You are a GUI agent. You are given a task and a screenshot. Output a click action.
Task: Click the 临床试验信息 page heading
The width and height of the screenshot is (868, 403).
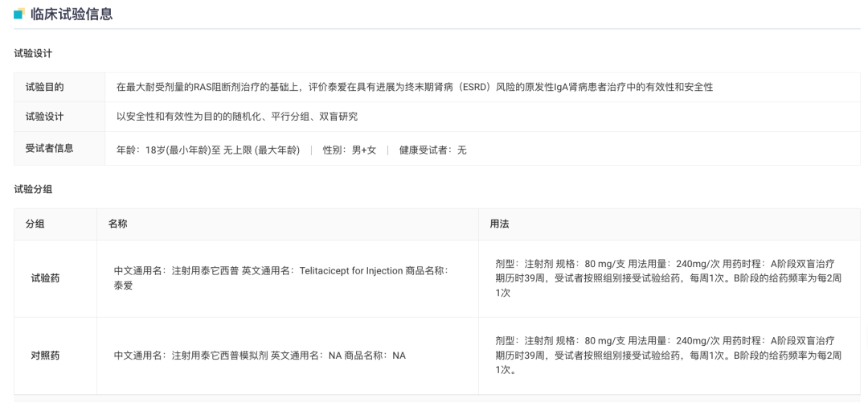[72, 14]
